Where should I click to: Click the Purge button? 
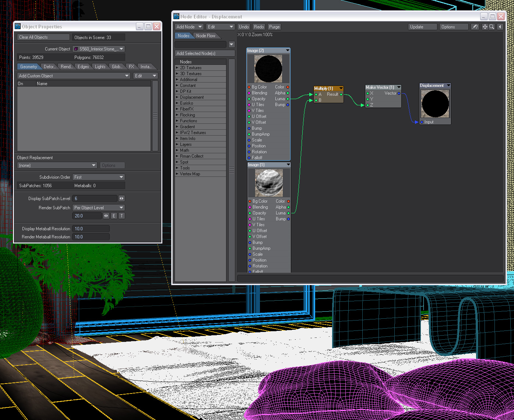[x=274, y=27]
